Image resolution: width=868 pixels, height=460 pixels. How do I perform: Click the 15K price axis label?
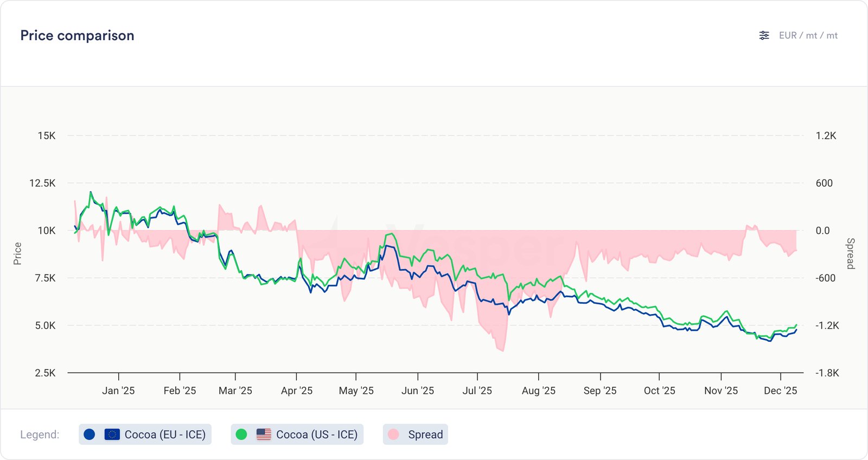click(x=47, y=136)
